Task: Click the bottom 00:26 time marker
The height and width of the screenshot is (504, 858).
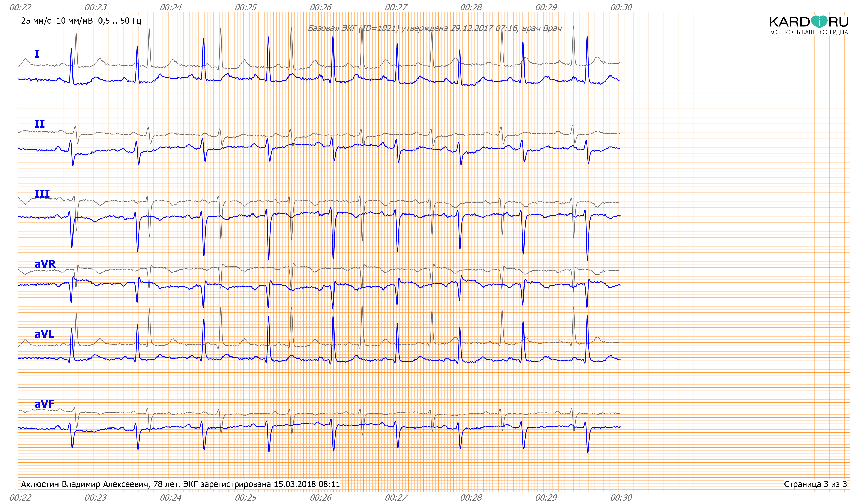Action: (x=321, y=498)
